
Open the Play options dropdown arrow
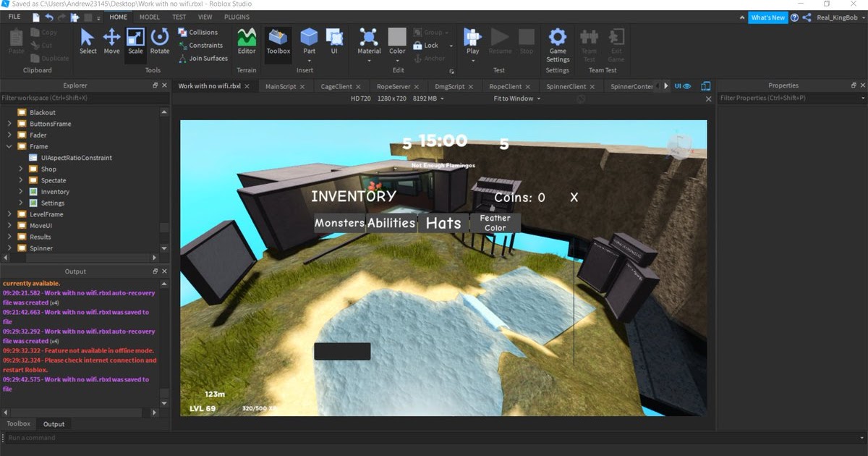[x=472, y=61]
